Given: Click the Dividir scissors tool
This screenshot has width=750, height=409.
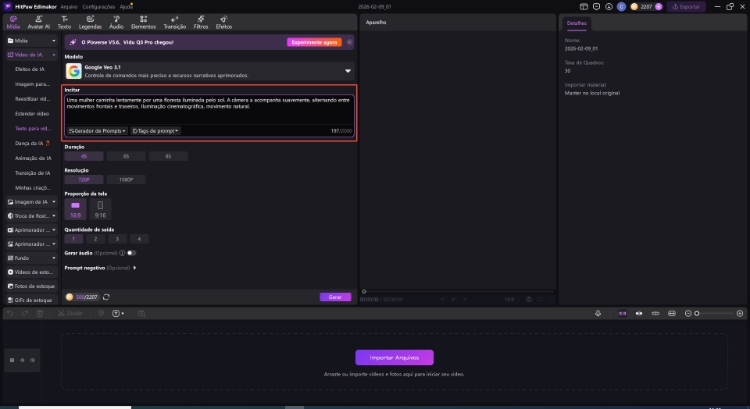Looking at the screenshot, I should (x=70, y=313).
